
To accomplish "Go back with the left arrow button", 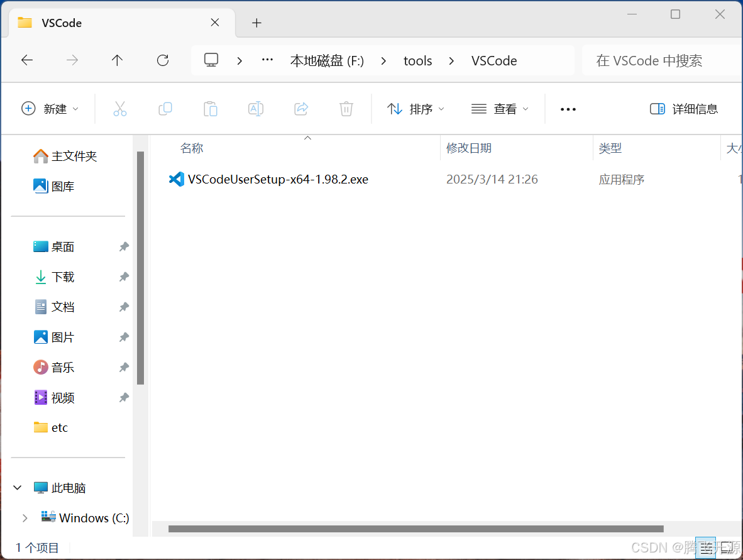I will (x=27, y=60).
